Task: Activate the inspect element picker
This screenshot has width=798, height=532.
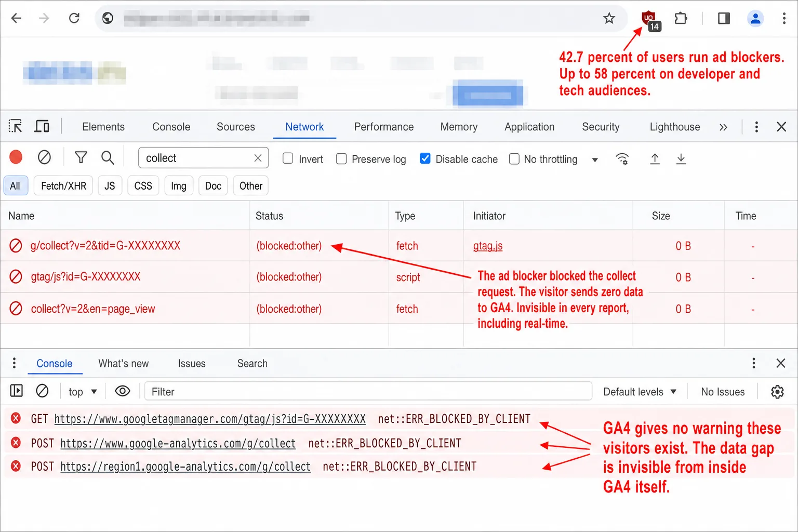Action: (16, 126)
